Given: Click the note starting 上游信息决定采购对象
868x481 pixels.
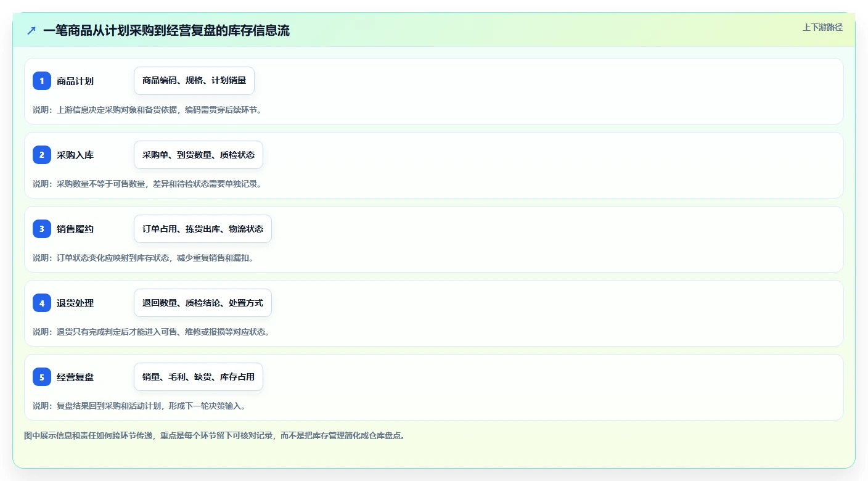Looking at the screenshot, I should click(x=147, y=110).
